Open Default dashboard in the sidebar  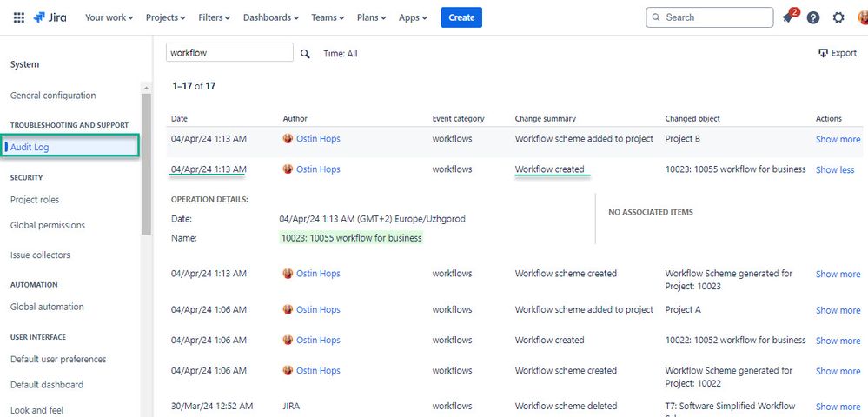[47, 384]
